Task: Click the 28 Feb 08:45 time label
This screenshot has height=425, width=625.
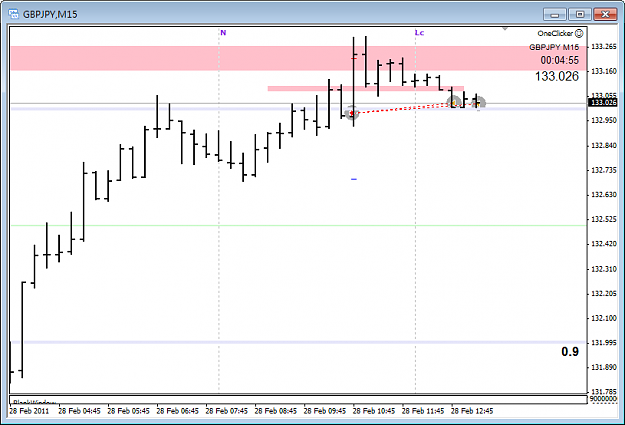Action: click(275, 411)
